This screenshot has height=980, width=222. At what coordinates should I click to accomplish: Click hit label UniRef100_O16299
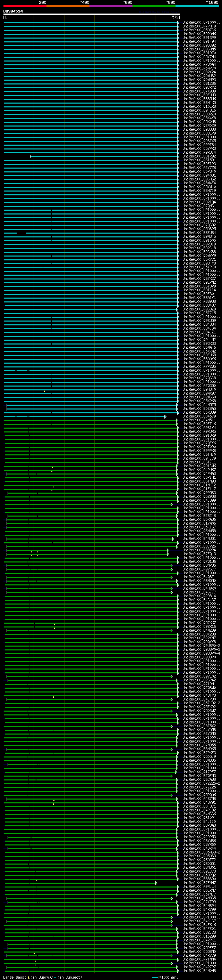199,936
